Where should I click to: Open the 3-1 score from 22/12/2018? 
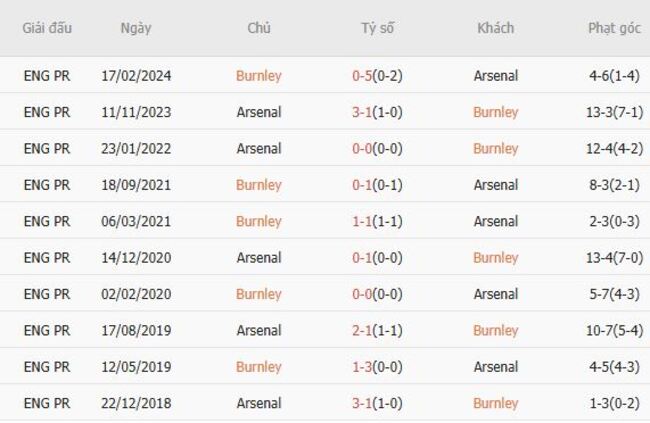click(x=363, y=403)
